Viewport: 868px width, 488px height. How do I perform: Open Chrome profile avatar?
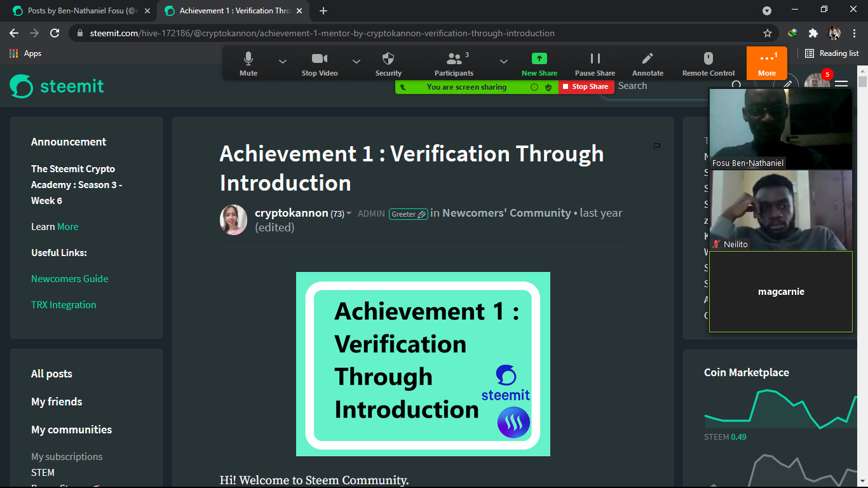click(834, 33)
